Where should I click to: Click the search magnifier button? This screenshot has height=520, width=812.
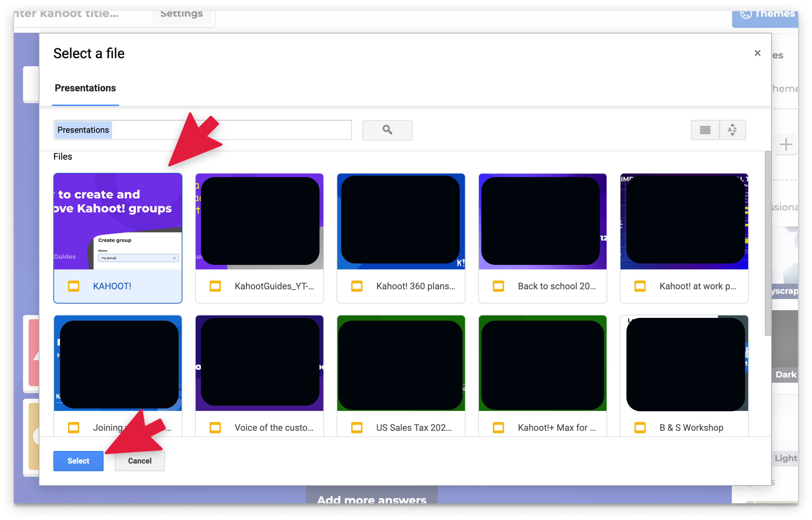387,130
